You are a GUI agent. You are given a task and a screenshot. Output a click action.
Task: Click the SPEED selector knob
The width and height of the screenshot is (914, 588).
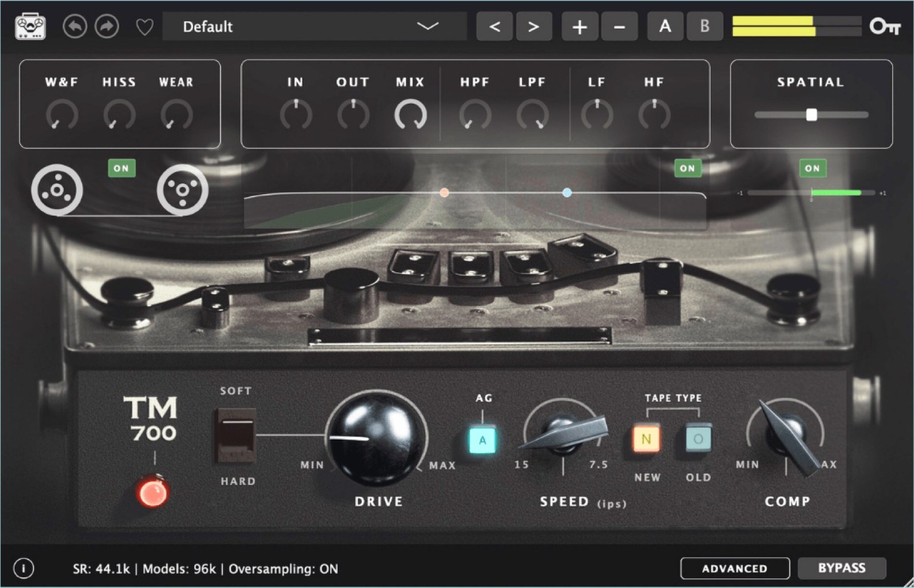pos(562,431)
